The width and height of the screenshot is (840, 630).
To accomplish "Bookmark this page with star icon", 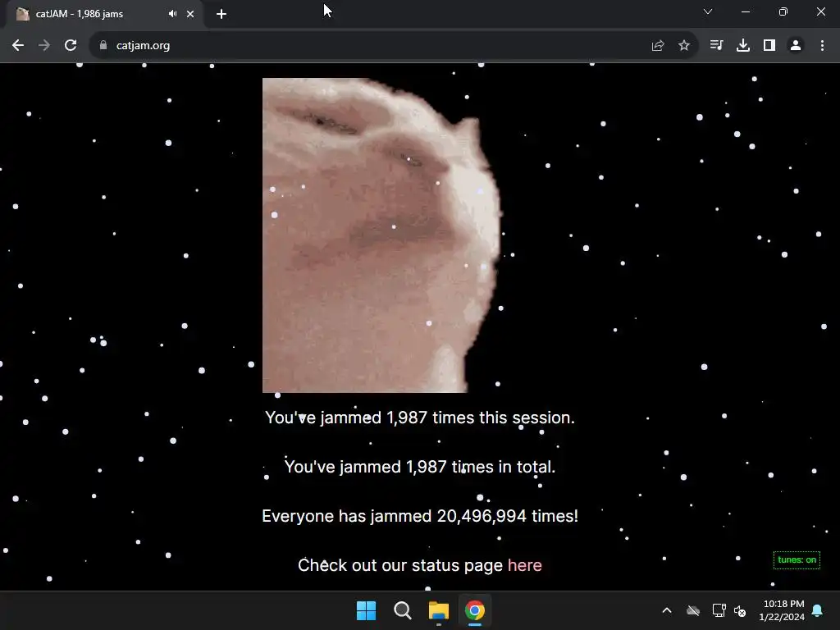I will click(x=684, y=46).
